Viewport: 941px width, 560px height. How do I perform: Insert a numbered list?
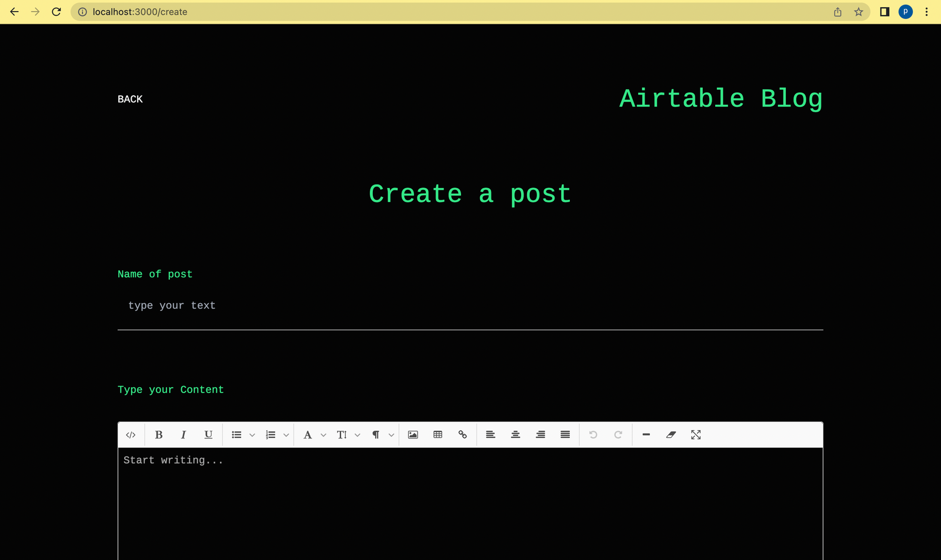tap(271, 435)
